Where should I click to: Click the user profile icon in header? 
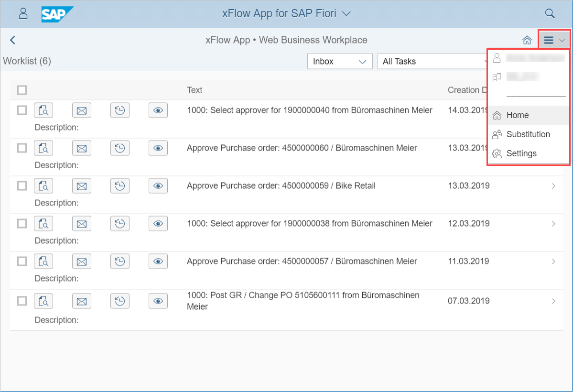(x=23, y=13)
